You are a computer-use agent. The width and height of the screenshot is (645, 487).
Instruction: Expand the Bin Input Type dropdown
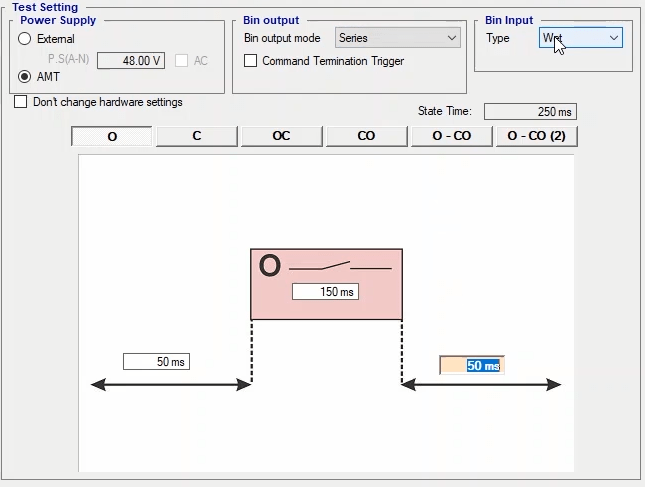[580, 38]
